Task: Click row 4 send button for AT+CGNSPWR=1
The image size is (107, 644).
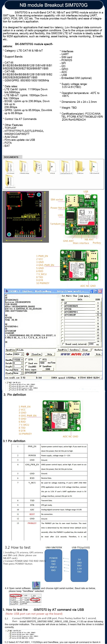Action: tap(98, 312)
